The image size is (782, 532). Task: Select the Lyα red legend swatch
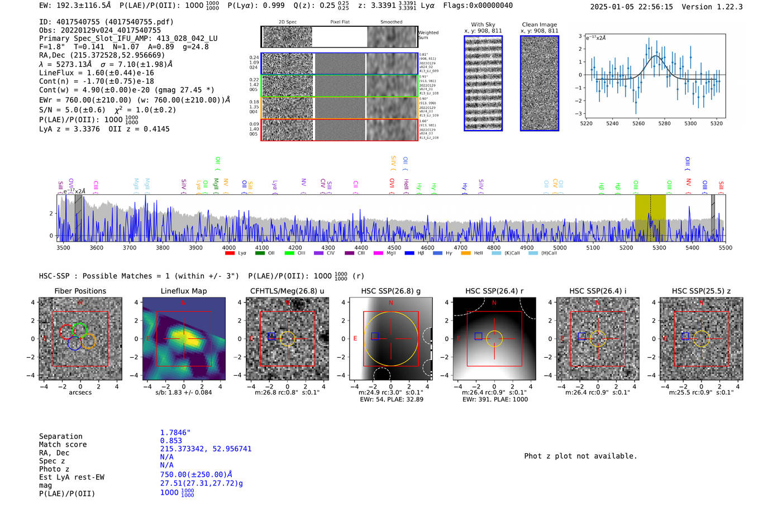[x=230, y=253]
